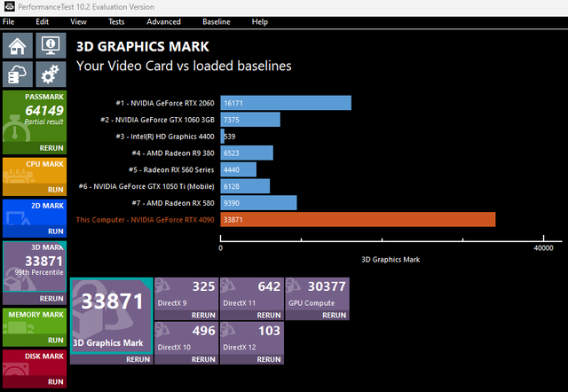Viewport: 568px width, 392px height.
Task: Select '#7 - AMD Radeon RX 580' label
Action: coord(173,203)
